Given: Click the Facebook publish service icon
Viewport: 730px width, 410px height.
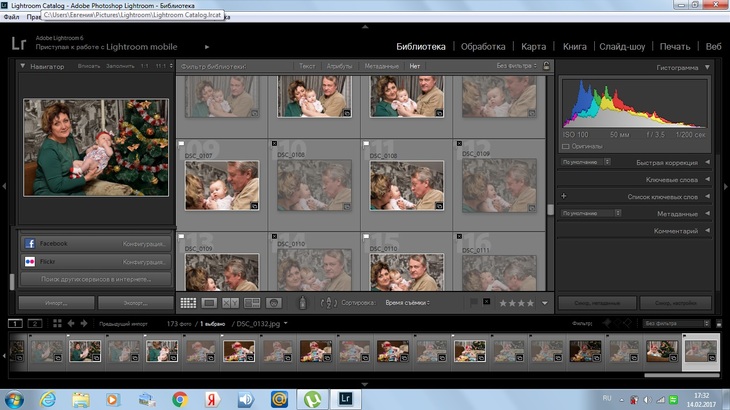Looking at the screenshot, I should (30, 243).
